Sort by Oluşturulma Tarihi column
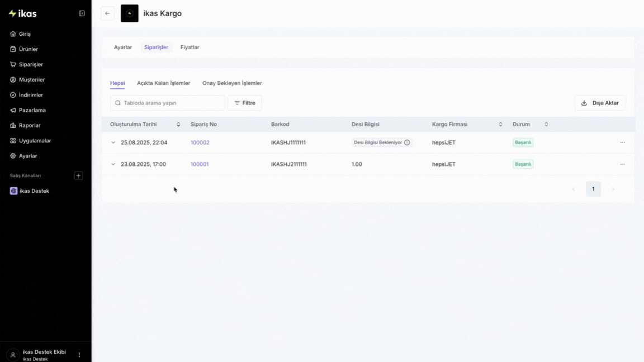644x362 pixels. [x=178, y=124]
